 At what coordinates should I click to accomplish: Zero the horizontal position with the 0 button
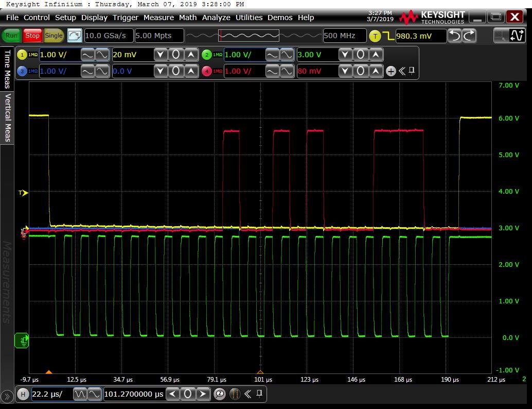click(x=188, y=394)
